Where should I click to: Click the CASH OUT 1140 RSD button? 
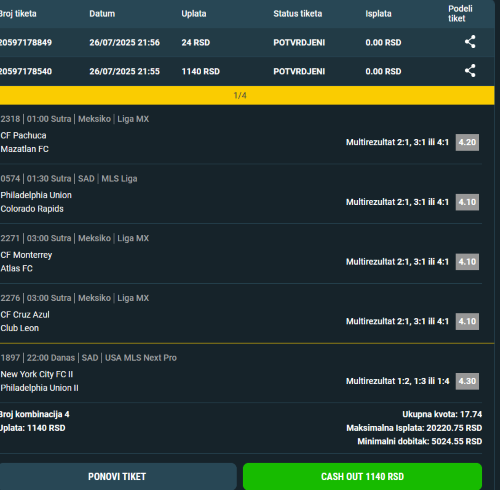pos(362,476)
